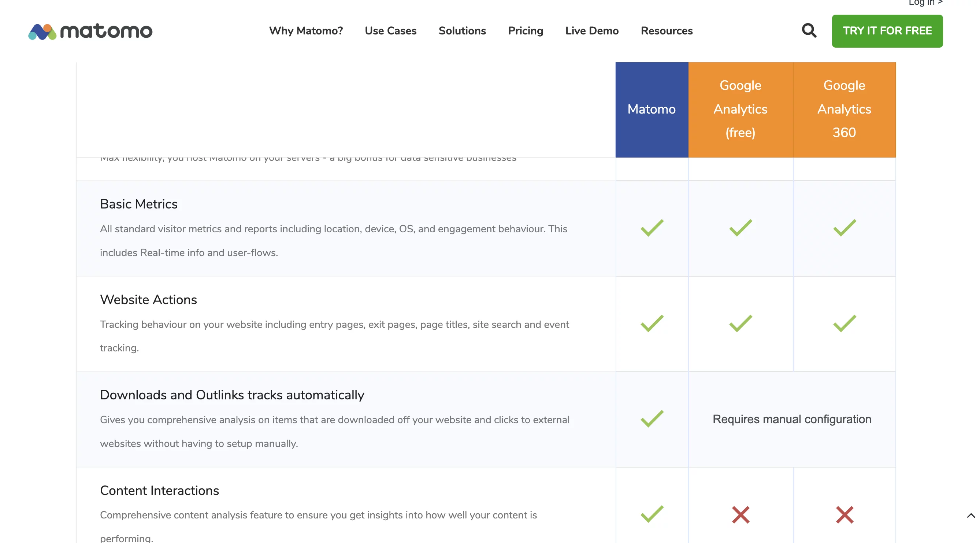Viewport: 980px width, 543px height.
Task: Click the Log in link
Action: click(924, 3)
